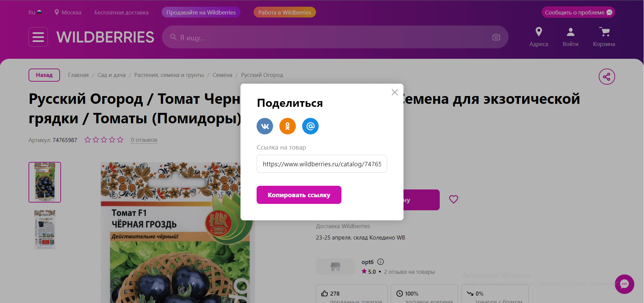This screenshot has height=303, width=644.
Task: Select first product thumbnail
Action: 45,182
